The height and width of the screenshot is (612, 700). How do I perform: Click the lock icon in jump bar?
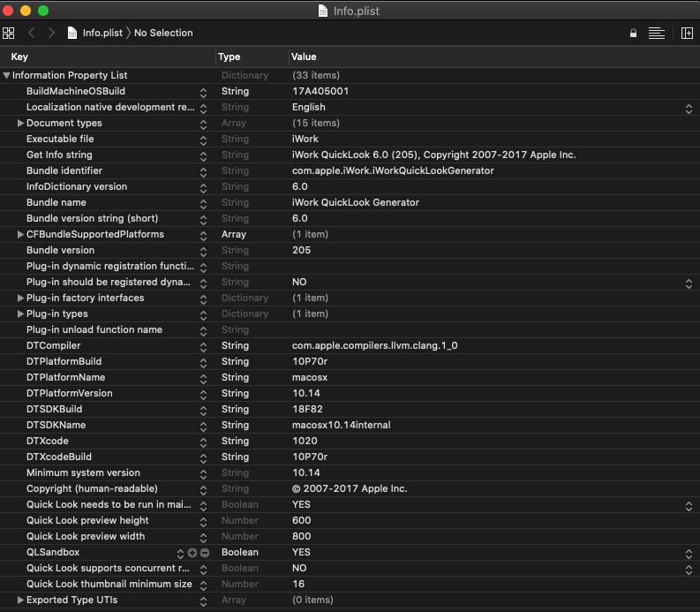click(633, 33)
